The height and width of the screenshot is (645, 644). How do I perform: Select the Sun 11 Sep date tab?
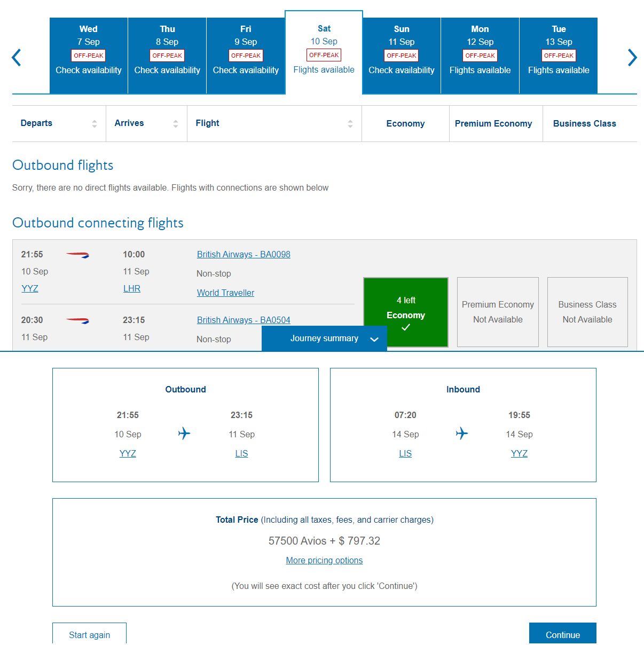[x=402, y=56]
